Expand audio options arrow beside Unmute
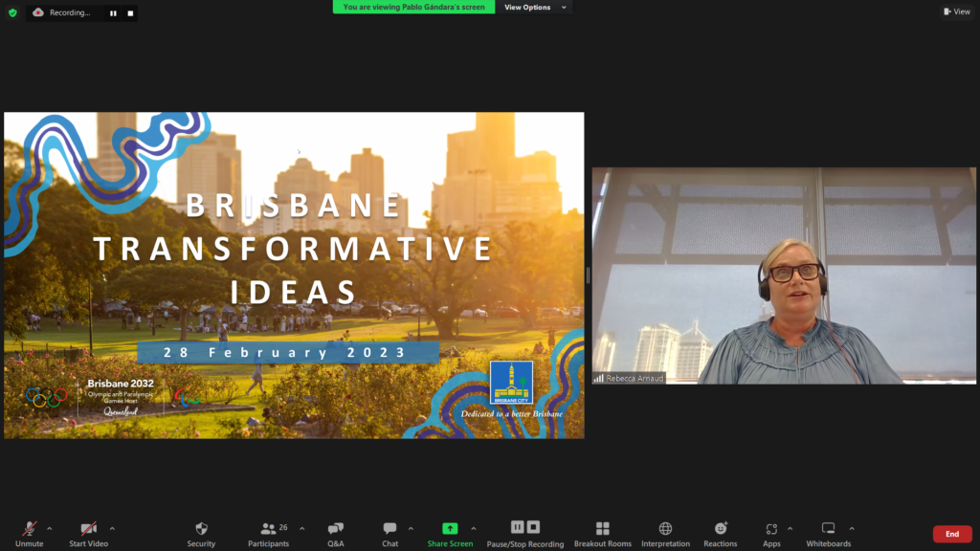 click(50, 528)
